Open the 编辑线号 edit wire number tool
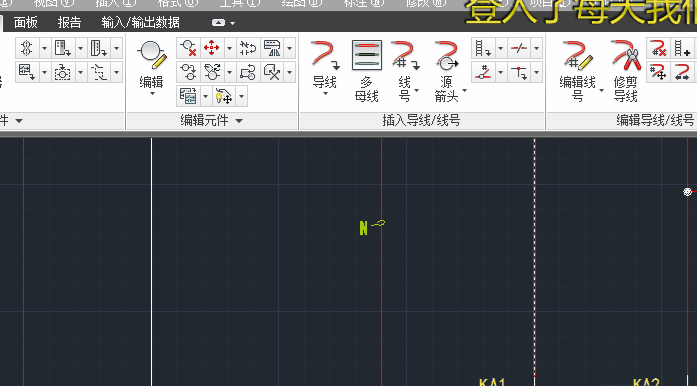The width and height of the screenshot is (697, 386). click(577, 70)
